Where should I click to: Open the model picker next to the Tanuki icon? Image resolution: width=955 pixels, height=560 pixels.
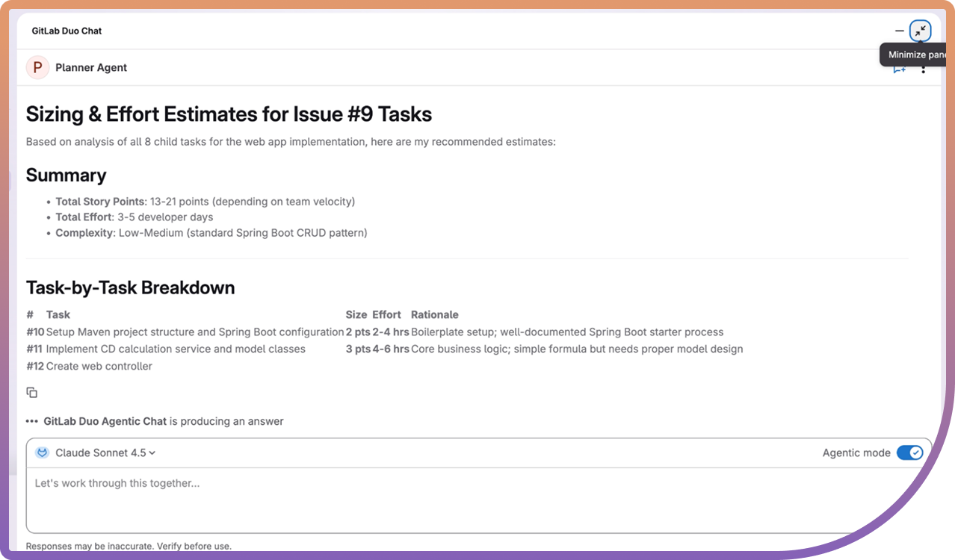pos(102,452)
